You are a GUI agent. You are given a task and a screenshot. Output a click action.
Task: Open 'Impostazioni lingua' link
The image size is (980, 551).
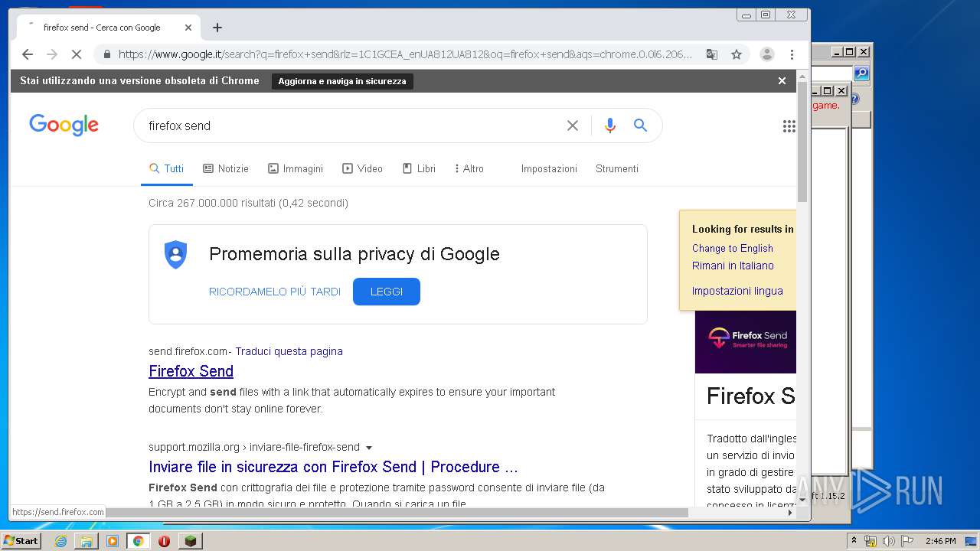pos(737,291)
